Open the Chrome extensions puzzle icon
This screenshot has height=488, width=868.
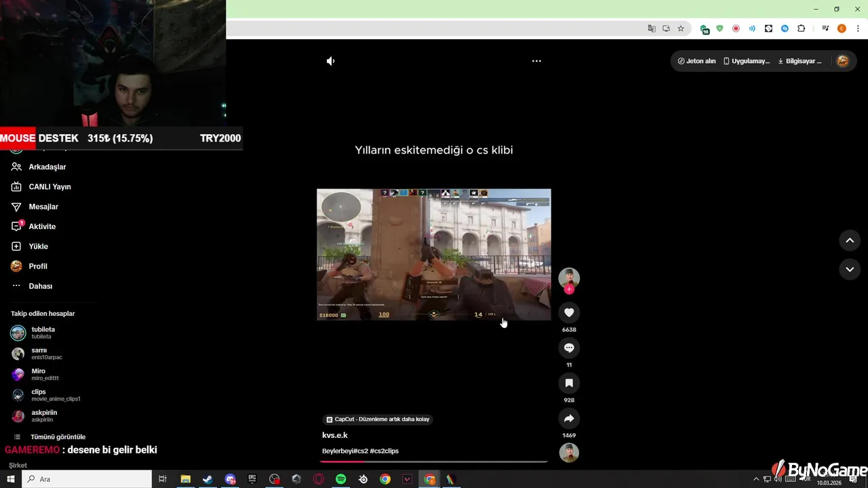pyautogui.click(x=801, y=28)
